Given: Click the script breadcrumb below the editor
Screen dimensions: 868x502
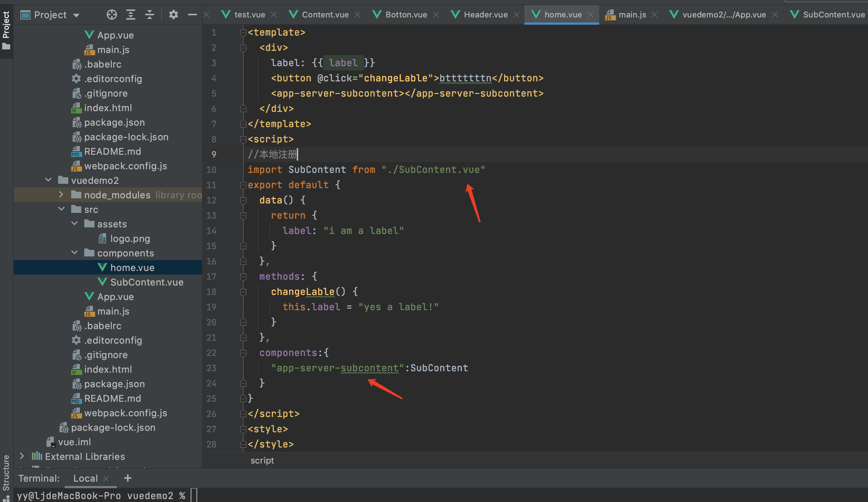Looking at the screenshot, I should tap(262, 461).
